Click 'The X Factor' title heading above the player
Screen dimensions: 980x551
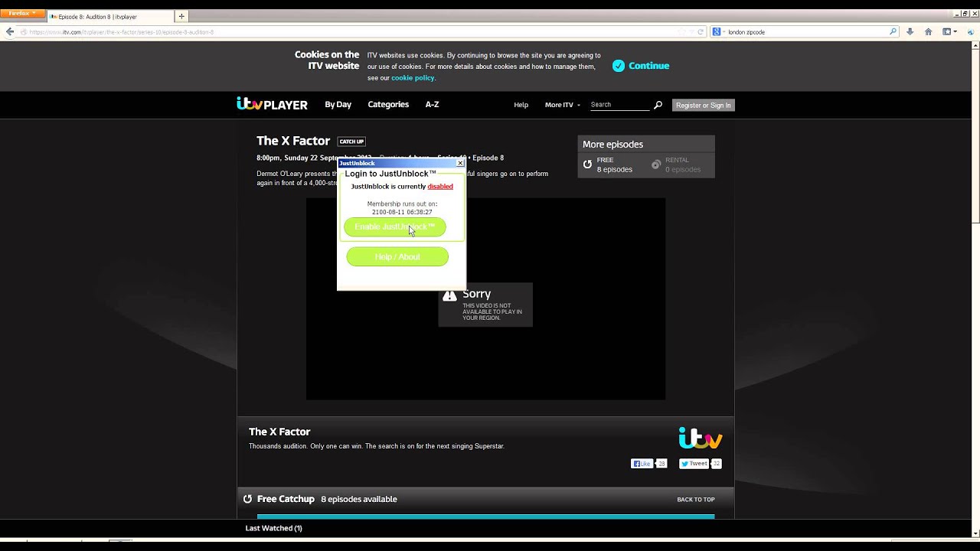tap(293, 141)
